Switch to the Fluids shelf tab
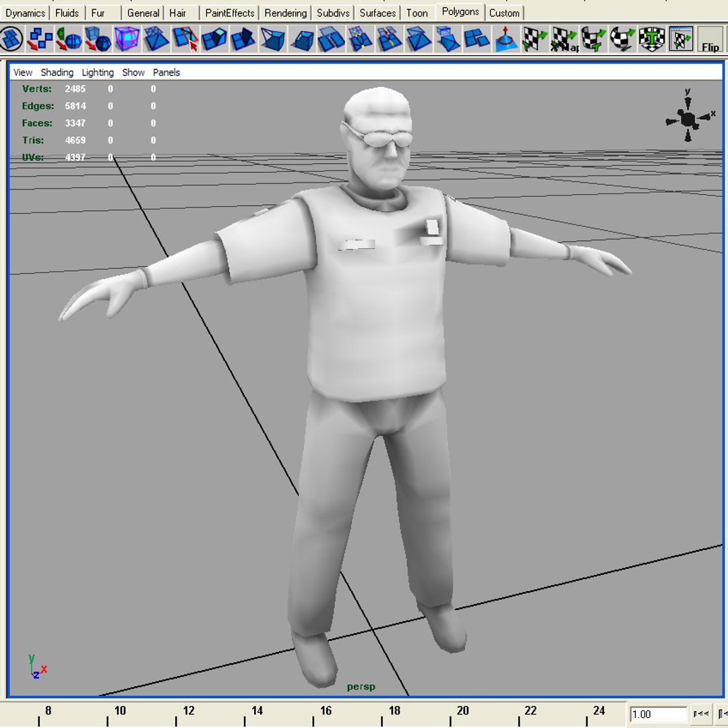Screen dimensions: 728x728 tap(67, 13)
